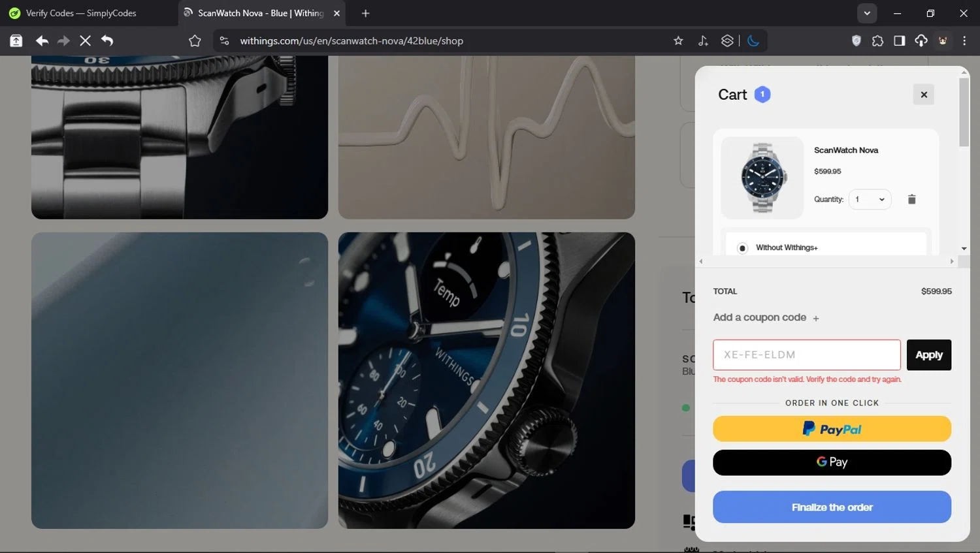980x553 pixels.
Task: Click the address bar URL
Action: click(x=351, y=40)
